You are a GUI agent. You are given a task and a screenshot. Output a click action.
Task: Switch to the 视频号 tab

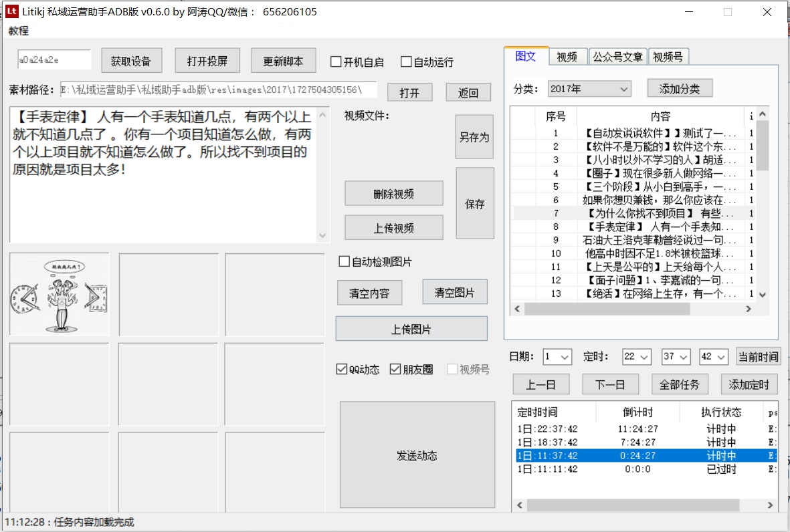tap(668, 57)
